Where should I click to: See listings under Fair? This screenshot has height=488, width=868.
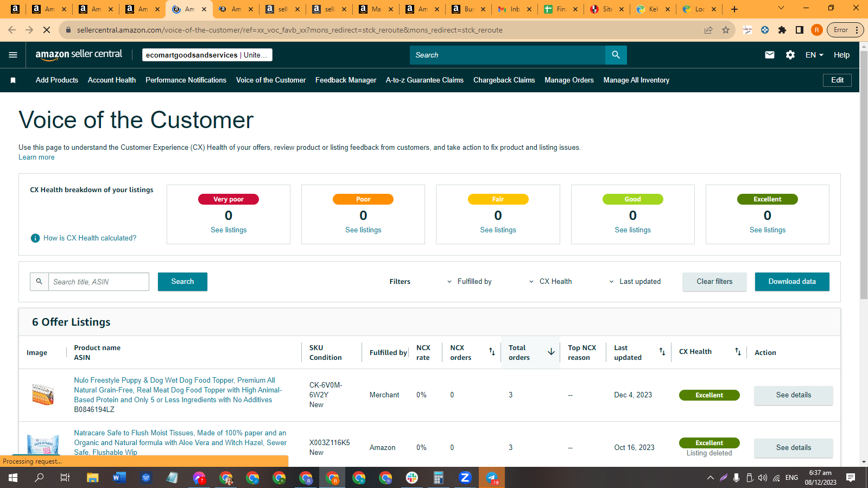pos(498,230)
